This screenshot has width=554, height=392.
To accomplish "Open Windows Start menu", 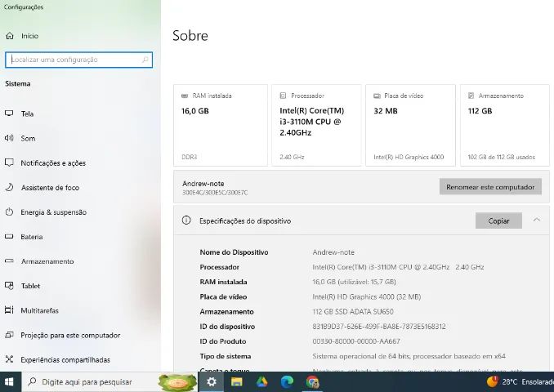I will (x=10, y=381).
